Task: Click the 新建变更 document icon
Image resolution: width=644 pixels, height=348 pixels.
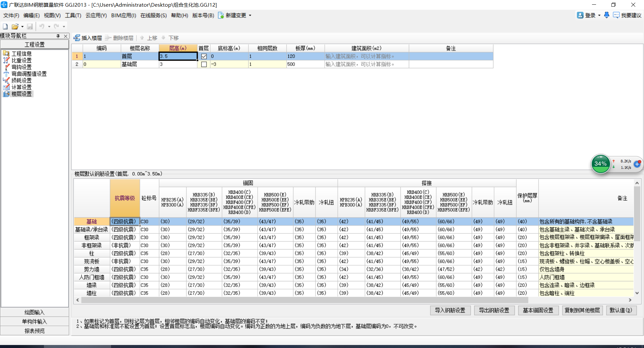Action: click(x=221, y=15)
